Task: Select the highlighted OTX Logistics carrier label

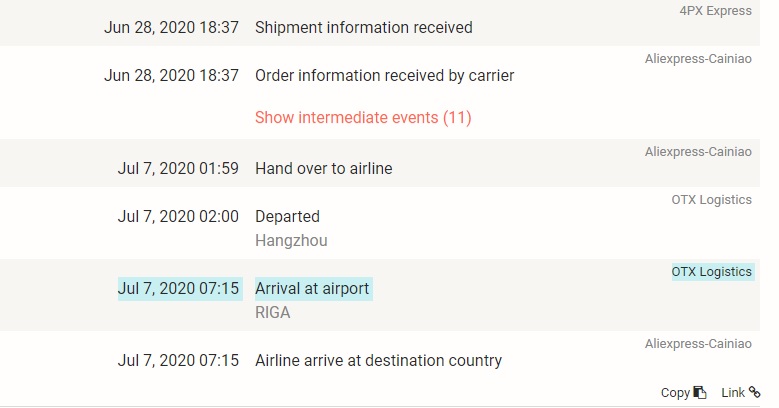Action: (x=713, y=272)
